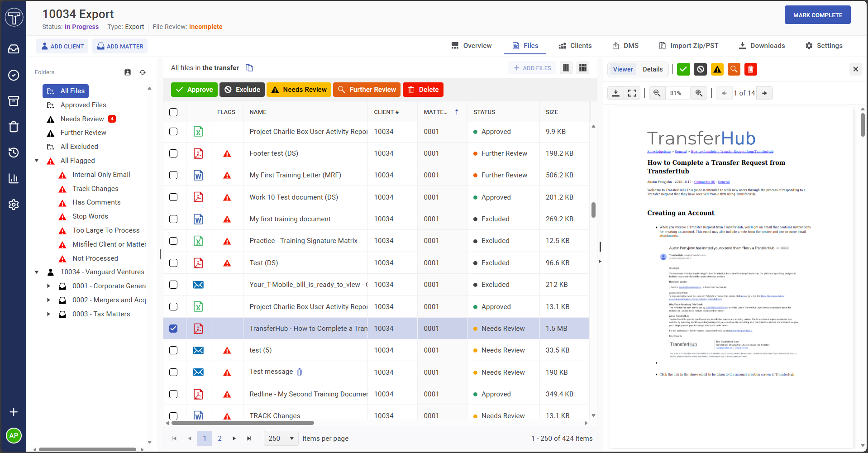Zoom out the document preview
Image resolution: width=868 pixels, height=453 pixels.
click(x=657, y=93)
